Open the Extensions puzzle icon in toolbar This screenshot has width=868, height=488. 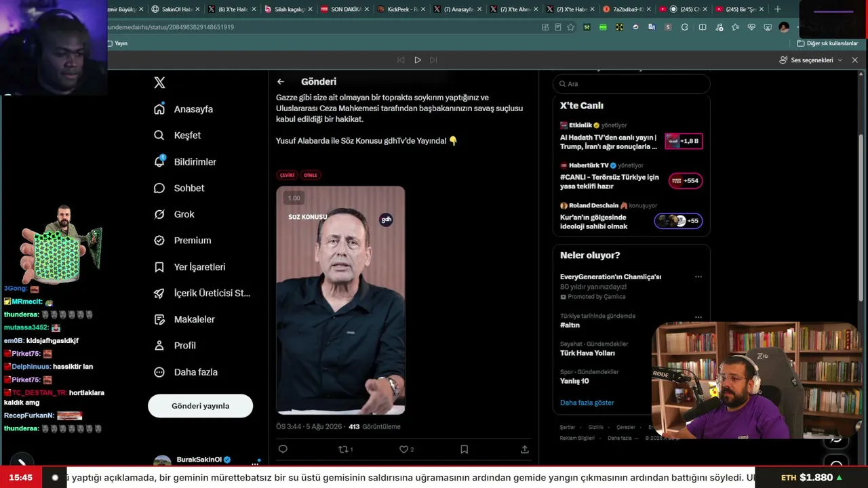(x=684, y=27)
